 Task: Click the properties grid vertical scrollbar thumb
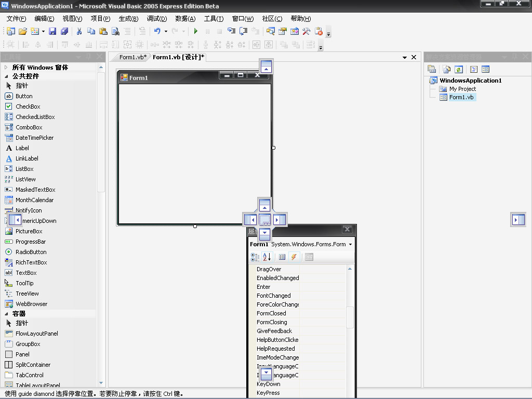tap(350, 317)
